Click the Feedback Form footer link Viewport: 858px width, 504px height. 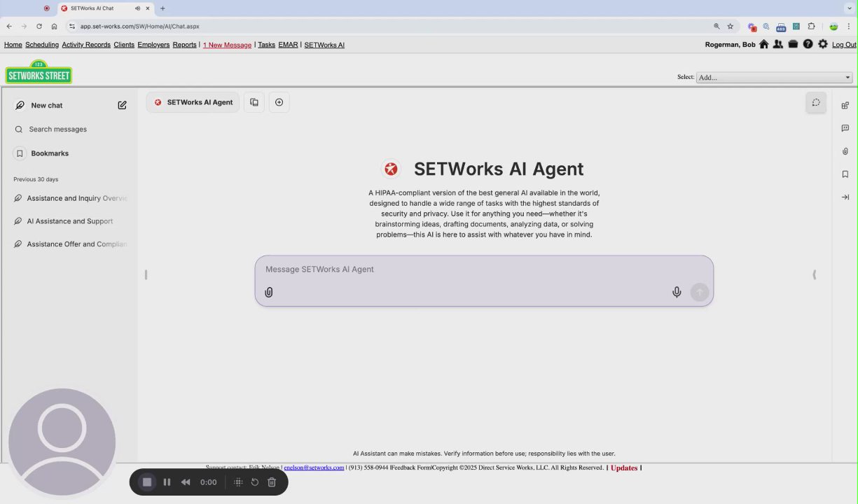(x=411, y=468)
